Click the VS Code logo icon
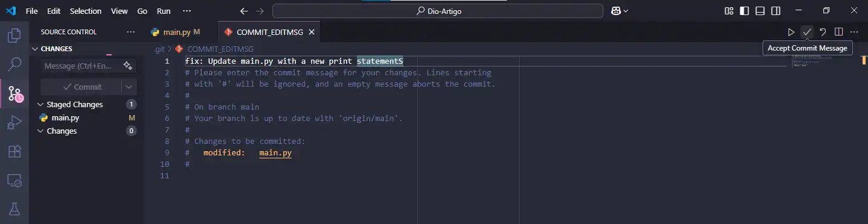 coord(11,11)
